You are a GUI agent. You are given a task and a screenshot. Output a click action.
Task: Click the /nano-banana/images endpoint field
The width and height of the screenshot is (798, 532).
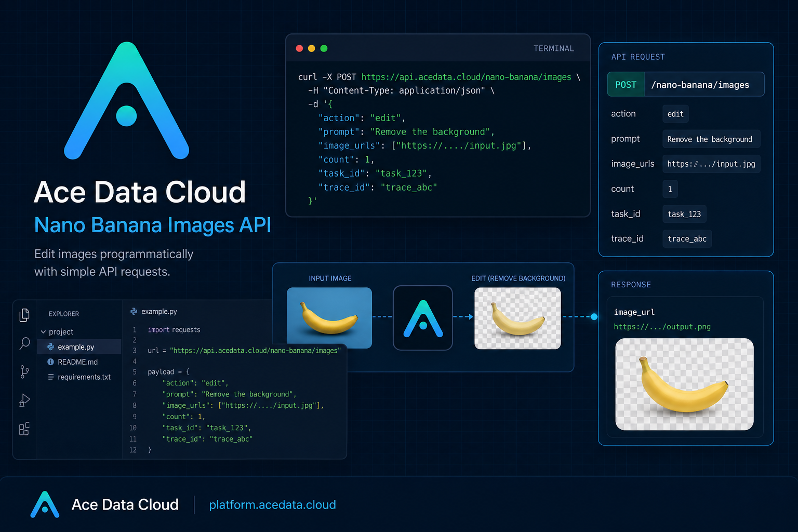(704, 85)
